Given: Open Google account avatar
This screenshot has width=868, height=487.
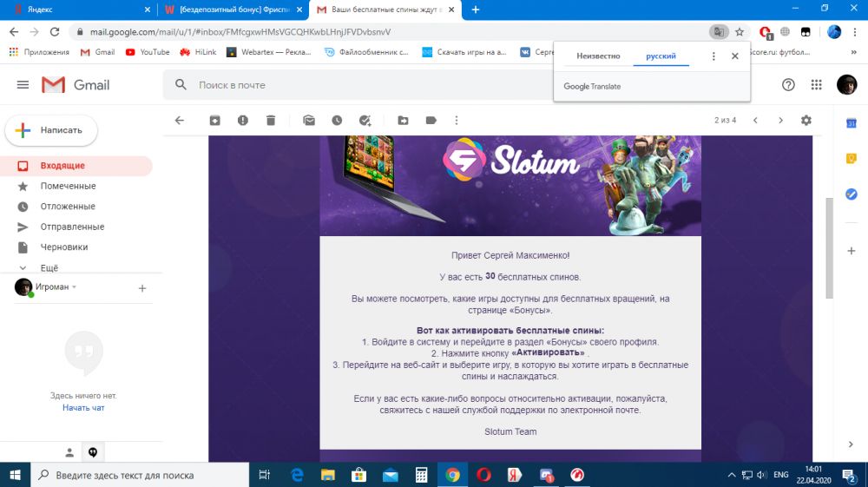Looking at the screenshot, I should (x=846, y=85).
